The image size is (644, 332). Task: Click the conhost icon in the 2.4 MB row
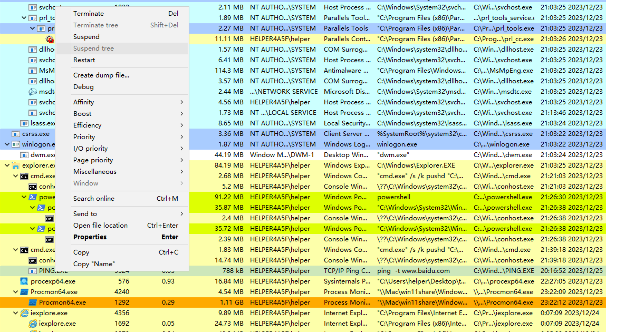50,218
